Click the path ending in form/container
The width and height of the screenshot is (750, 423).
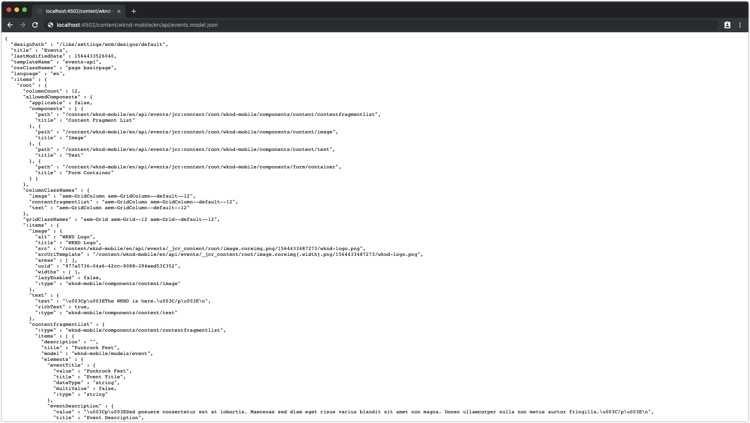[x=201, y=167]
